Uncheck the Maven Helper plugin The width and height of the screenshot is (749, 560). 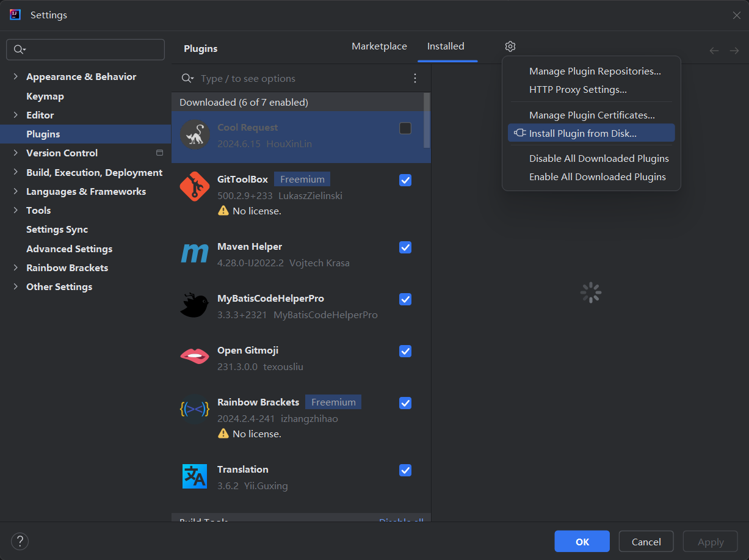pos(405,247)
